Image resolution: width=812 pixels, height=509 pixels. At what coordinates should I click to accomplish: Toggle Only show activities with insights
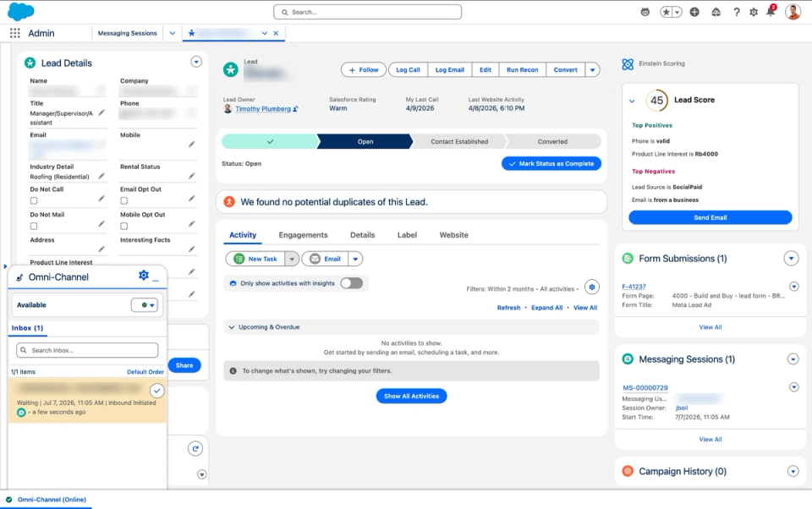click(352, 283)
